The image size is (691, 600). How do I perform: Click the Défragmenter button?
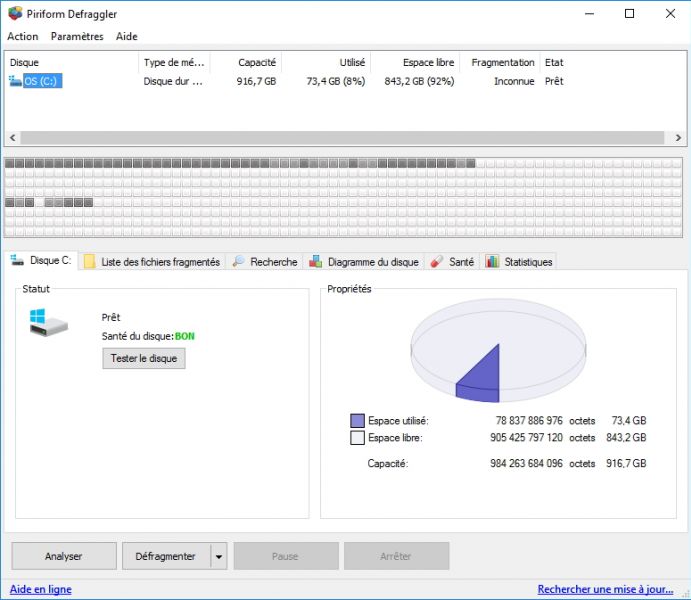[166, 556]
